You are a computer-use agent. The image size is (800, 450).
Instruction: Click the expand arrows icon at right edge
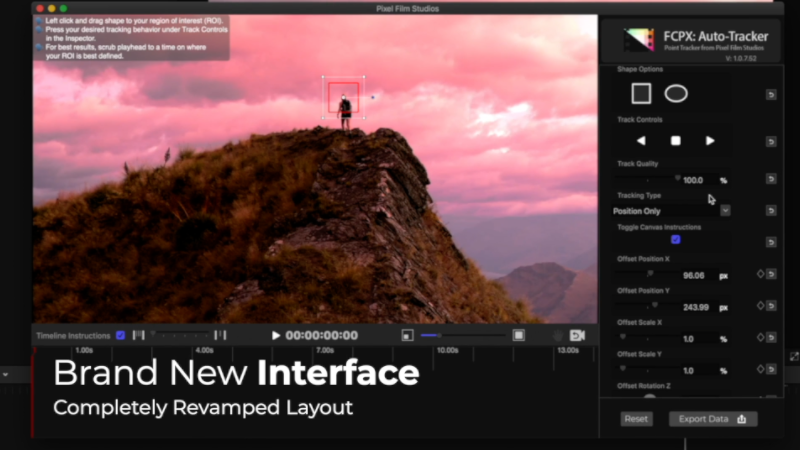tap(794, 357)
